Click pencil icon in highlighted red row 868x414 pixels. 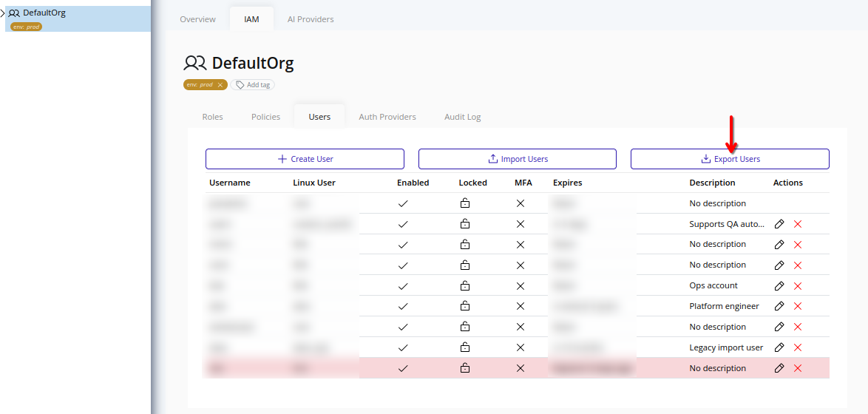[779, 368]
